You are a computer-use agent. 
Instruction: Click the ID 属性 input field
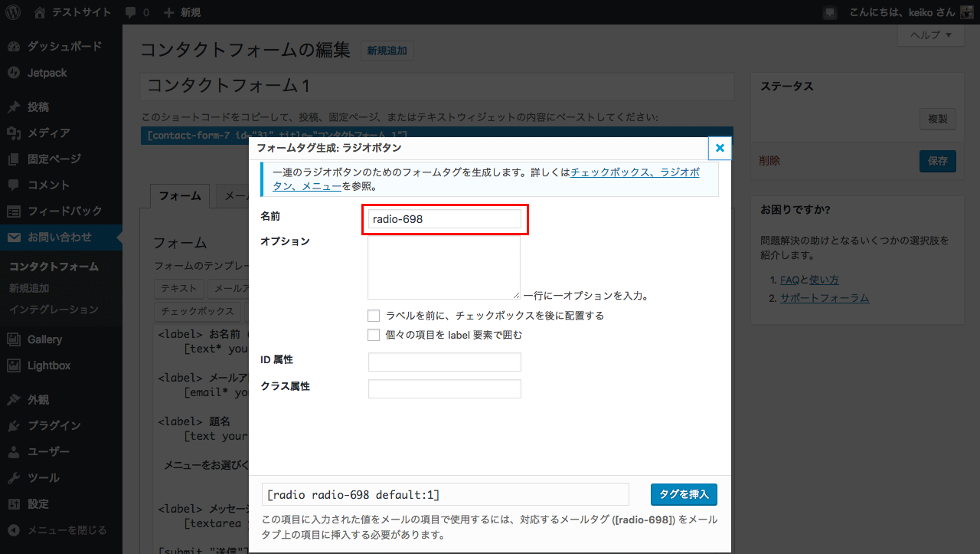click(x=445, y=362)
